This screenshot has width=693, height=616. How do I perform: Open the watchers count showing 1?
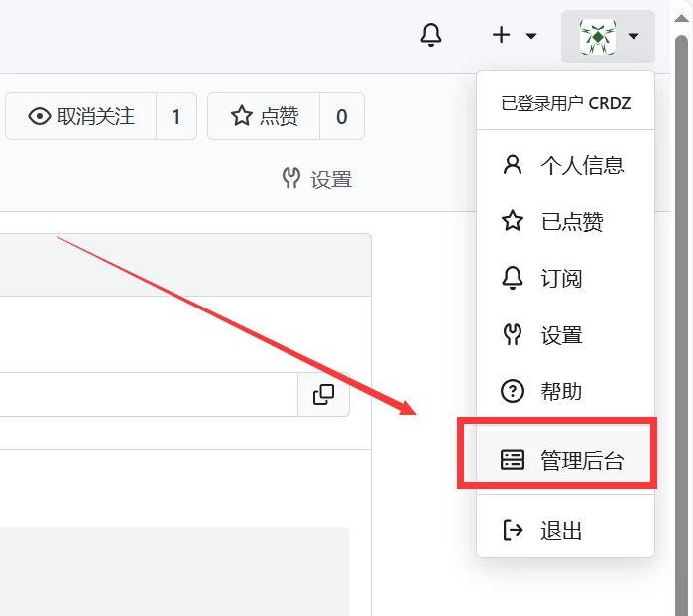176,116
